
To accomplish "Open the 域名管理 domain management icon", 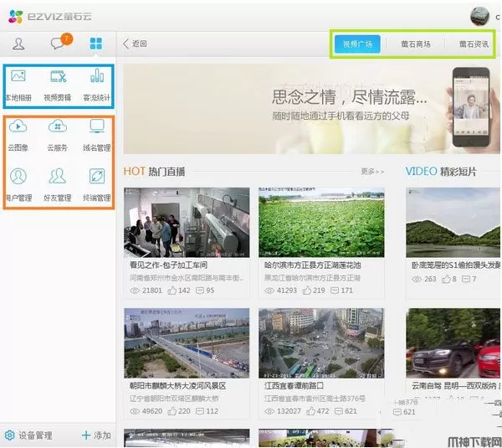I will click(97, 134).
